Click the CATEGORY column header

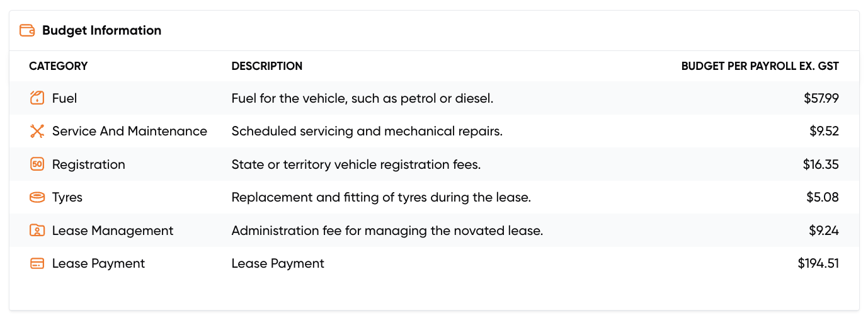click(59, 66)
